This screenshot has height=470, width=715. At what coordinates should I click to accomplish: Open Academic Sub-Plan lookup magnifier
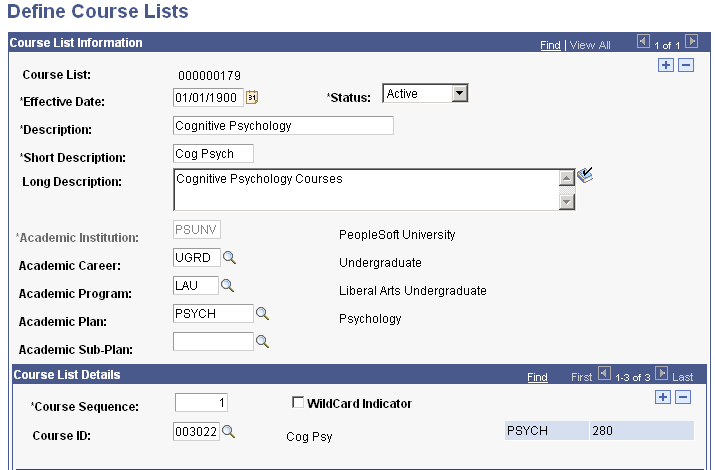pos(263,342)
